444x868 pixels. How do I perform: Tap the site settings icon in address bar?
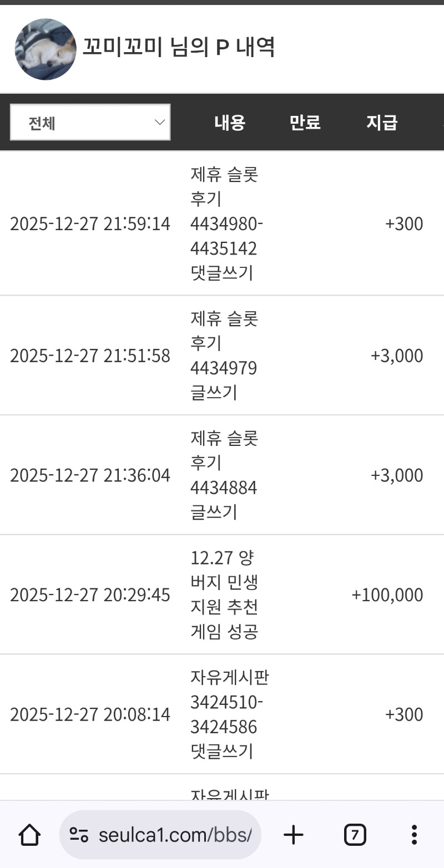(79, 835)
